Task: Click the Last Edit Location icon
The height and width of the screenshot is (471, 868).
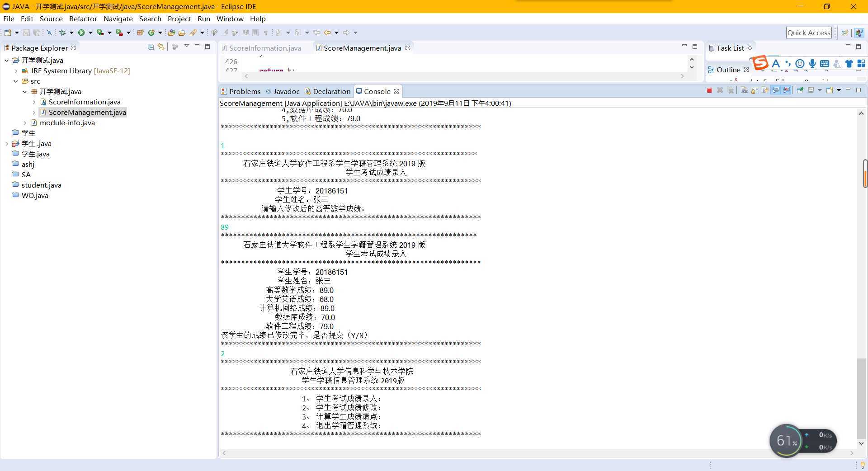Action: (x=316, y=33)
